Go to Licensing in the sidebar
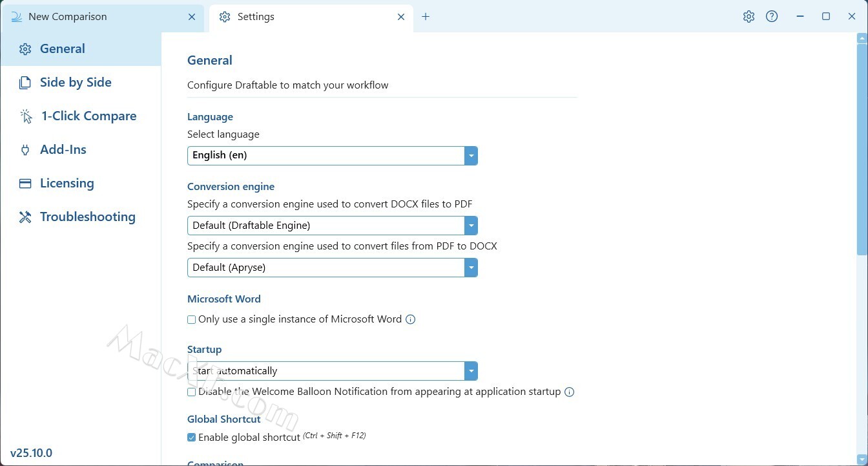This screenshot has width=868, height=466. click(x=67, y=183)
